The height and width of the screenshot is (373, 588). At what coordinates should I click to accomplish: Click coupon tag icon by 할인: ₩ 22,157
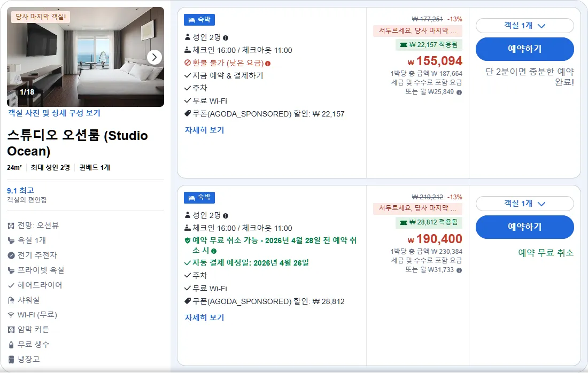coord(188,113)
